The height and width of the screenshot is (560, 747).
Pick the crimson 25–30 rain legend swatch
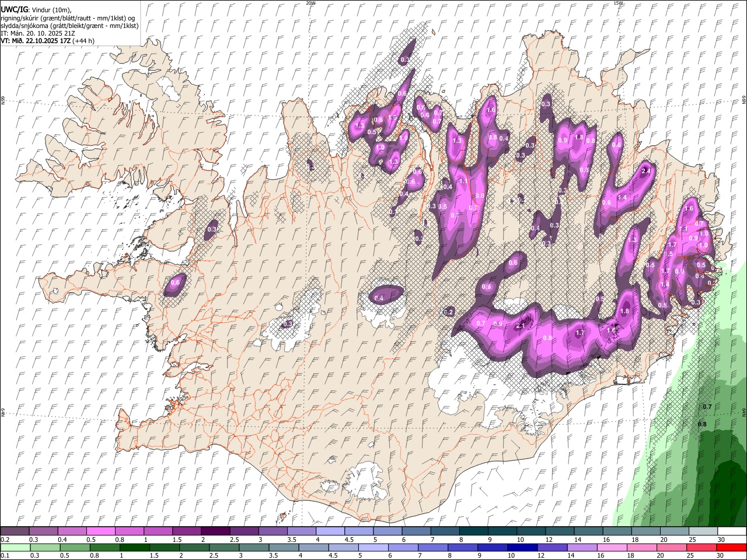coord(701,548)
